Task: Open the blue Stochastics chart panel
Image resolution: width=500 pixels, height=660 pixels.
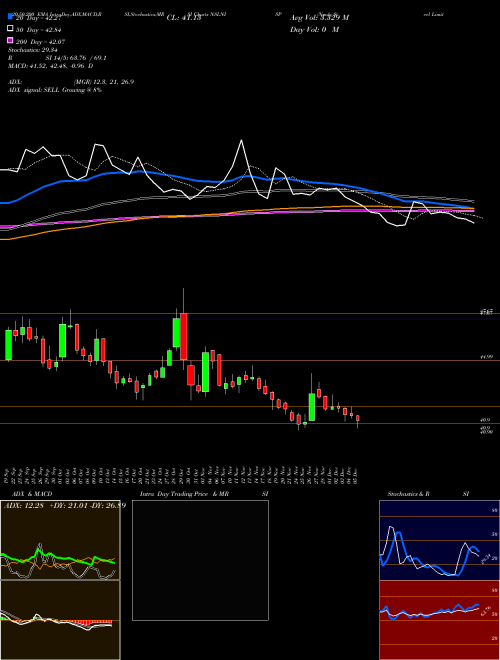Action: click(439, 540)
